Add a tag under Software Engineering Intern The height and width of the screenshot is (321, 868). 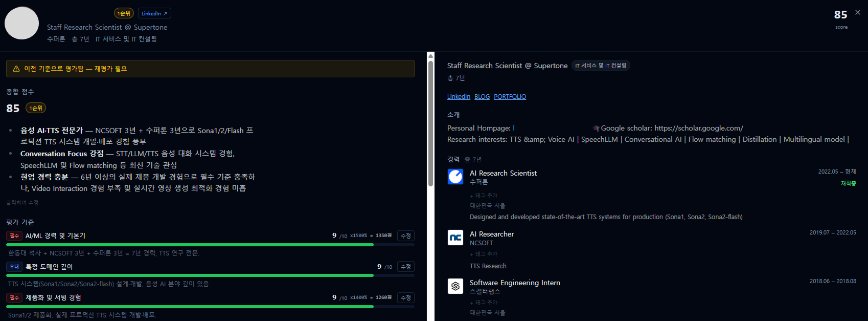(484, 303)
